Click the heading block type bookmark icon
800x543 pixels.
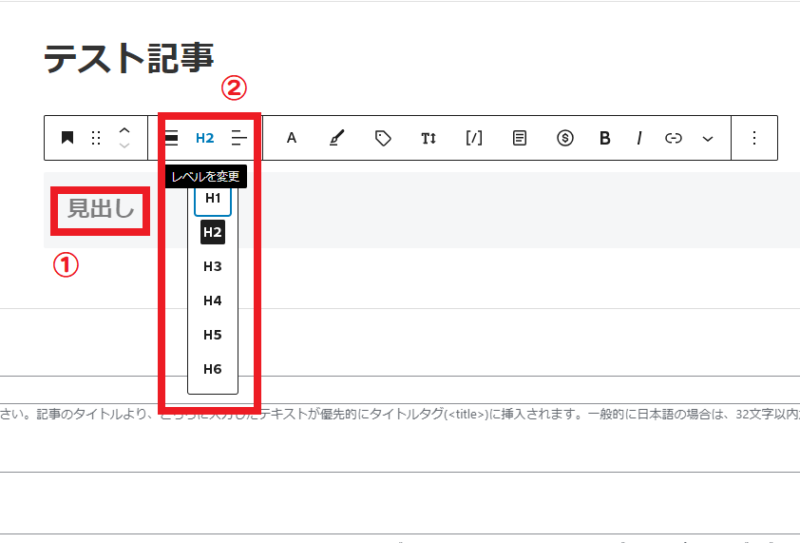67,138
